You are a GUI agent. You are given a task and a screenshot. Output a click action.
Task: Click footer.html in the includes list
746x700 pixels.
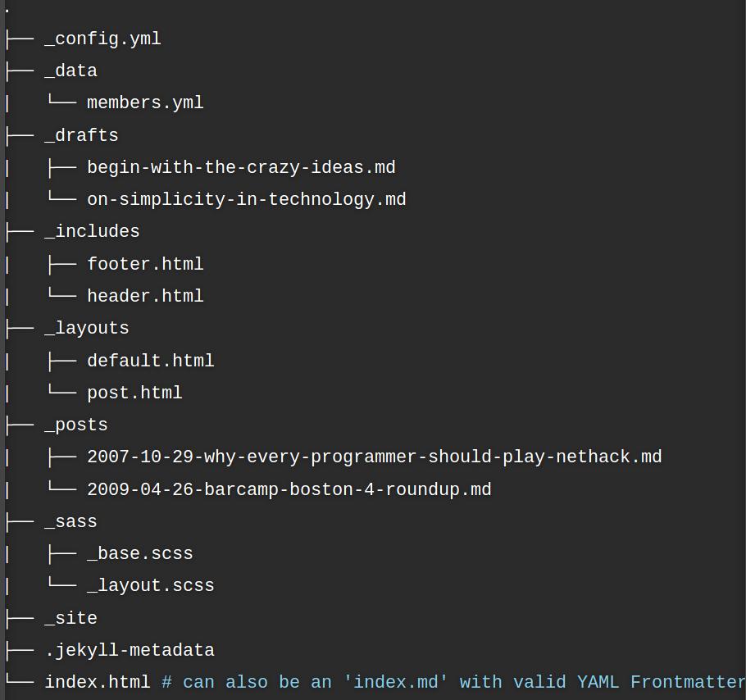(x=145, y=264)
